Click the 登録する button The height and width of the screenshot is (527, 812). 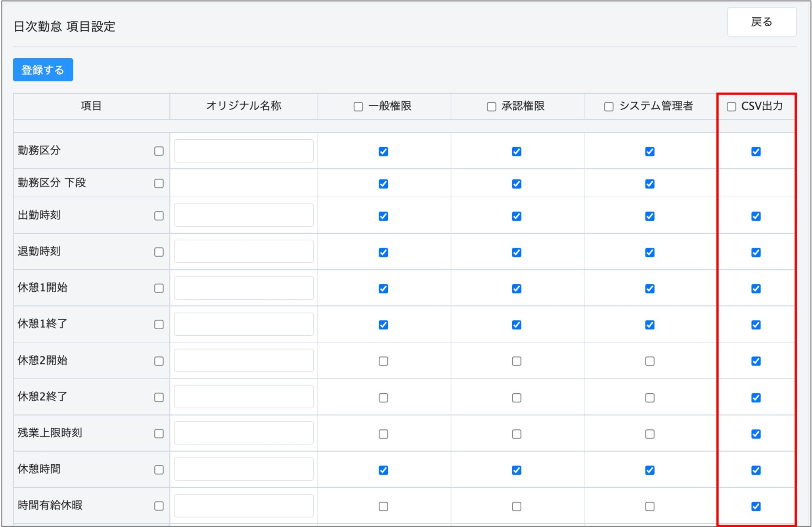[x=43, y=70]
